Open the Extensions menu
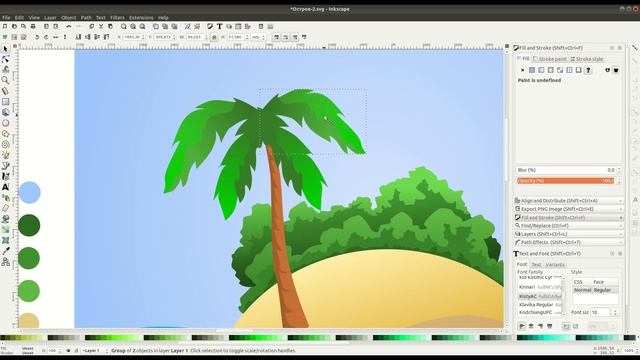The width and height of the screenshot is (640, 360). [141, 18]
